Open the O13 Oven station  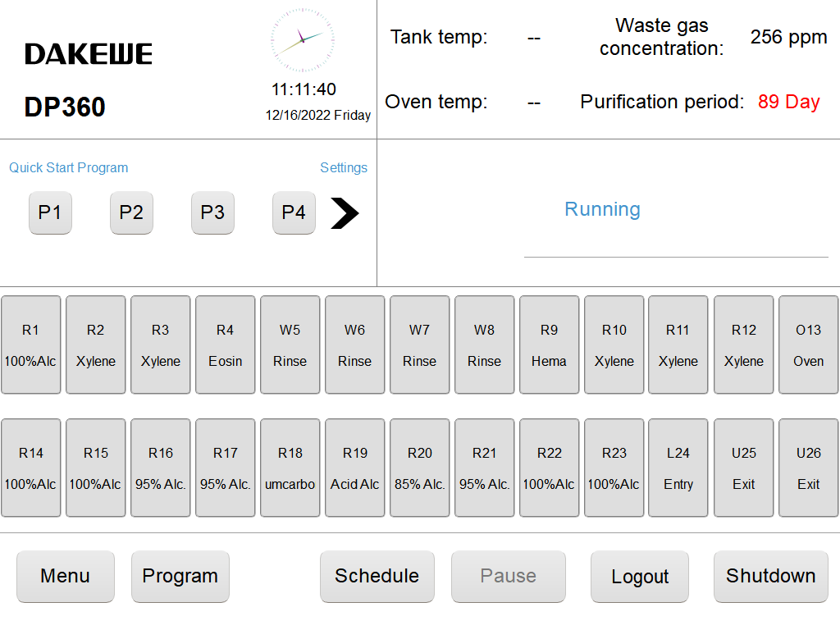808,345
